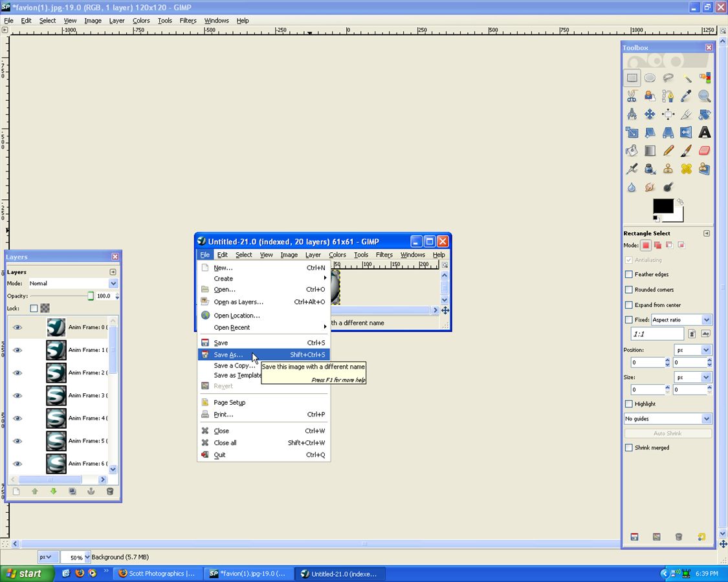Screen dimensions: 728x582
Task: Select the Airbrush tool
Action: [632, 169]
